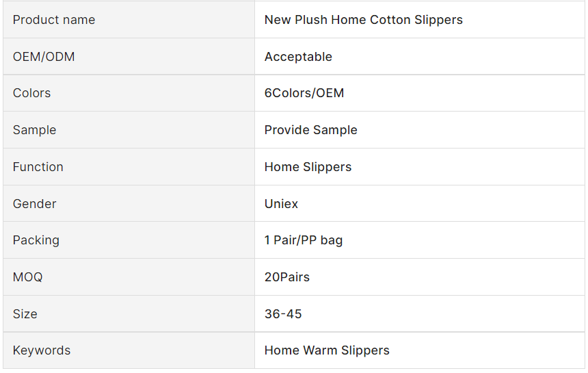Click the 'MOQ' row label
Screen dimensions: 588x373
pyautogui.click(x=28, y=277)
